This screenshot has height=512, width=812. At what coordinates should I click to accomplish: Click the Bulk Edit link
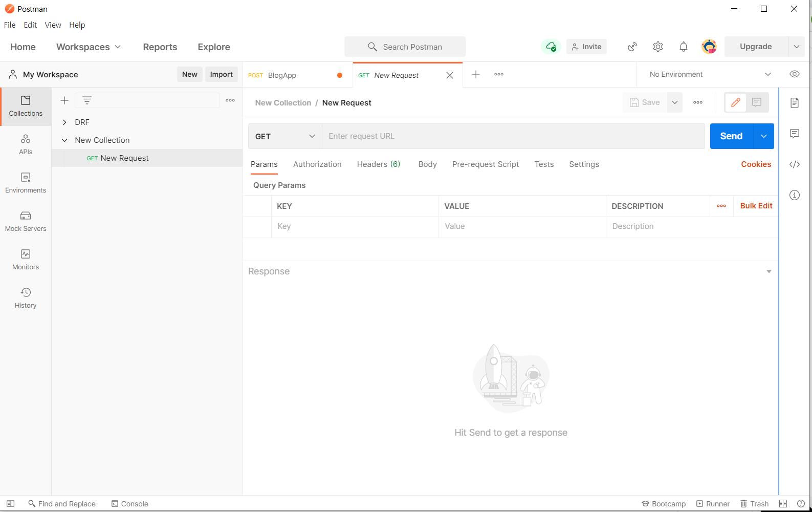[756, 206]
